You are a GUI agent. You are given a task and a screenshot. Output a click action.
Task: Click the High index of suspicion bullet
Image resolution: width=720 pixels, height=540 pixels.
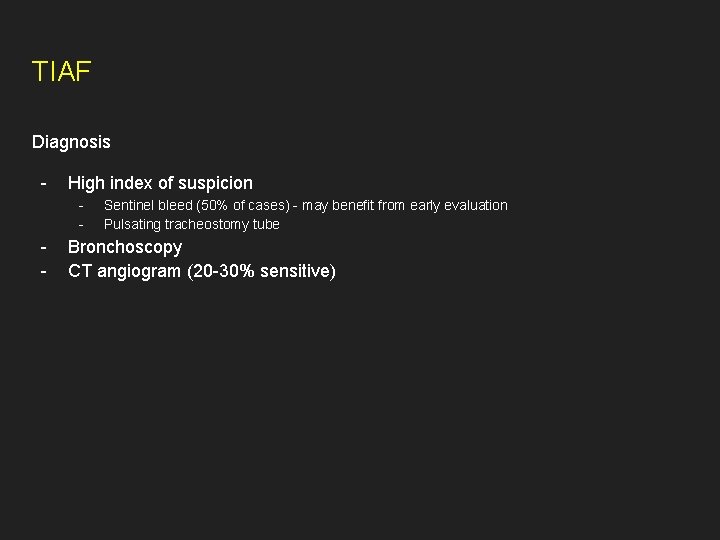point(160,183)
